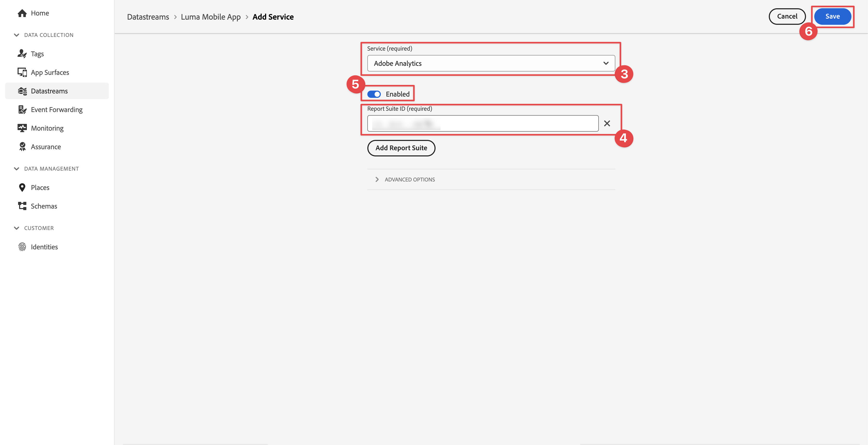
Task: Go to Luma Mobile App breadcrumb
Action: coord(211,17)
